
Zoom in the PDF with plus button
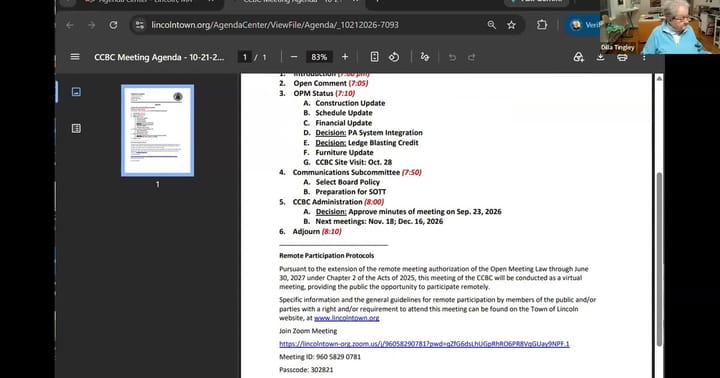(345, 57)
